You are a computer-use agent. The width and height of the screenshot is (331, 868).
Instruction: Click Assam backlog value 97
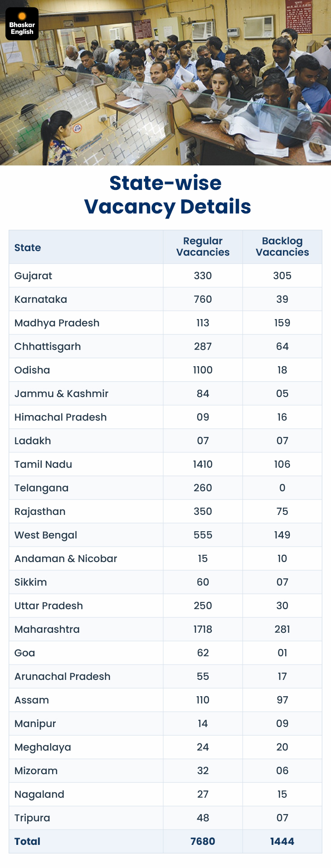282,700
